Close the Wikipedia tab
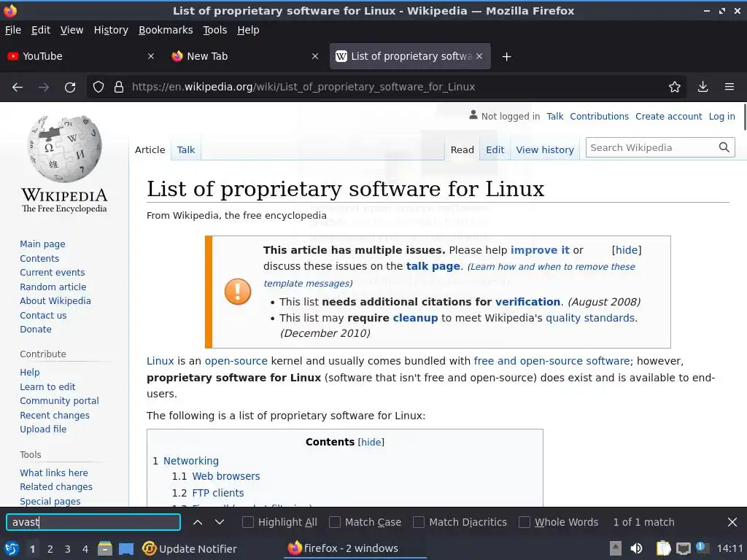The image size is (747, 560). click(479, 56)
